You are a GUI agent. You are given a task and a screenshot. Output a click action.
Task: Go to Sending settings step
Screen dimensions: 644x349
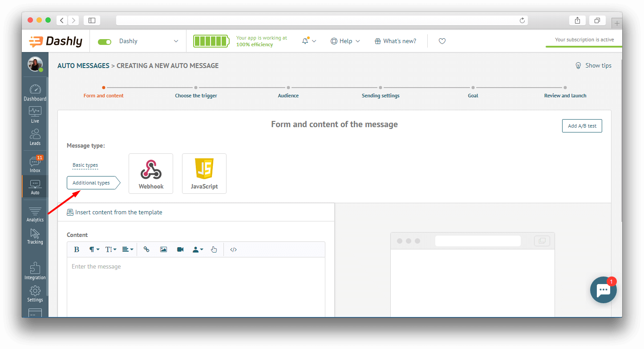[381, 96]
